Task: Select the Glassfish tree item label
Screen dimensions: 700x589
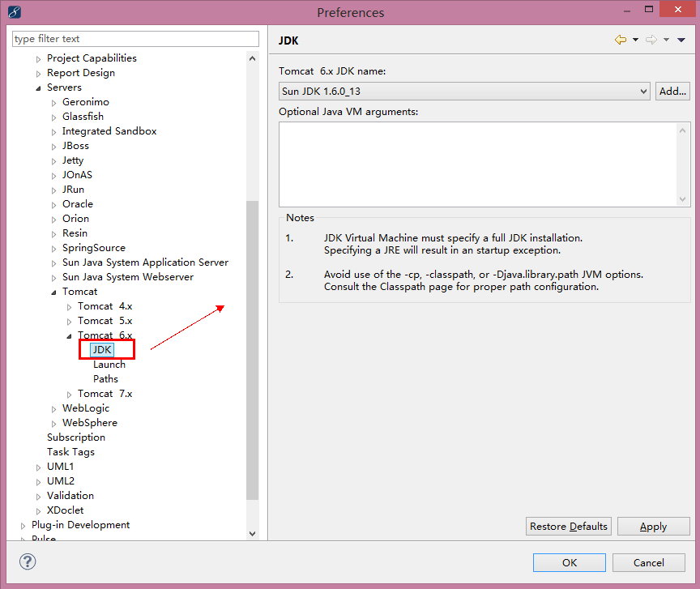Action: [x=83, y=117]
